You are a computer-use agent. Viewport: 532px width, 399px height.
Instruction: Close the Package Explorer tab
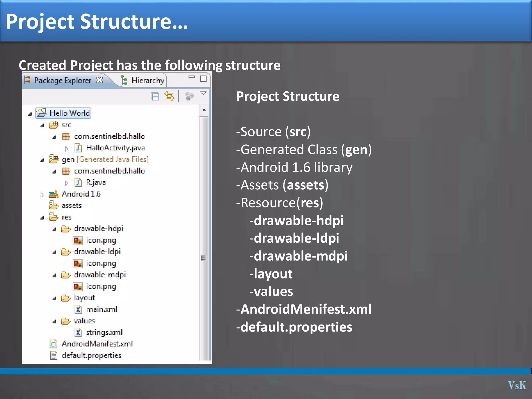click(99, 80)
